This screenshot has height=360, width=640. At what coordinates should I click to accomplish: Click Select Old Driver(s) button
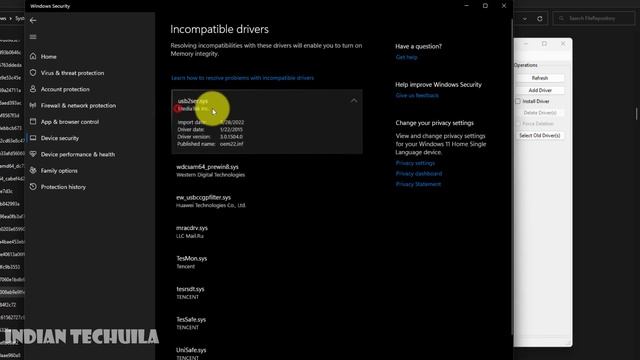click(x=540, y=135)
